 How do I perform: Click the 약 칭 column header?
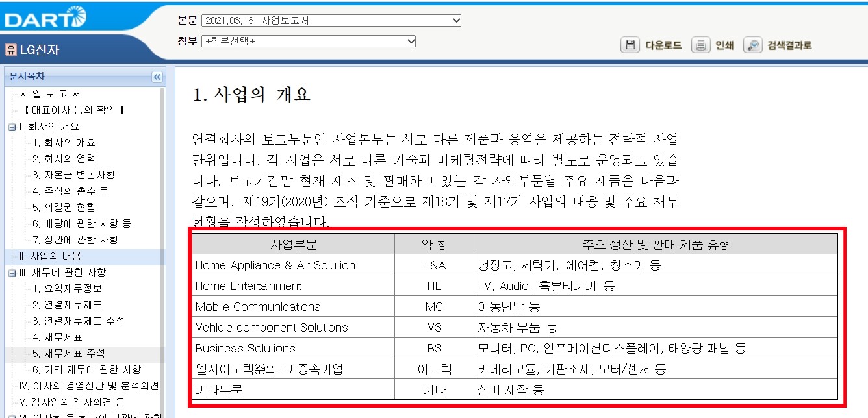(434, 244)
